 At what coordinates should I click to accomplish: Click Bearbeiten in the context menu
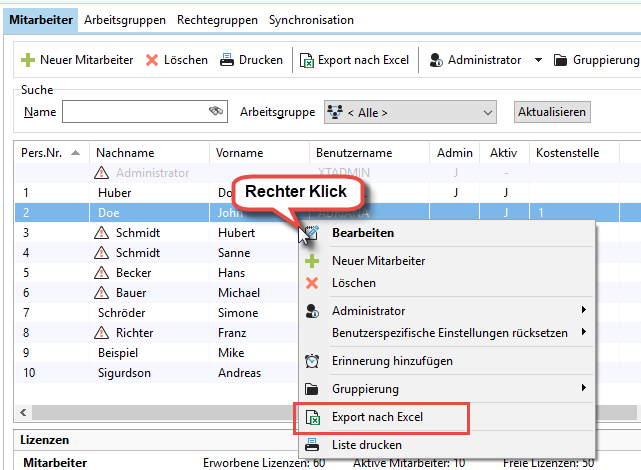click(362, 233)
